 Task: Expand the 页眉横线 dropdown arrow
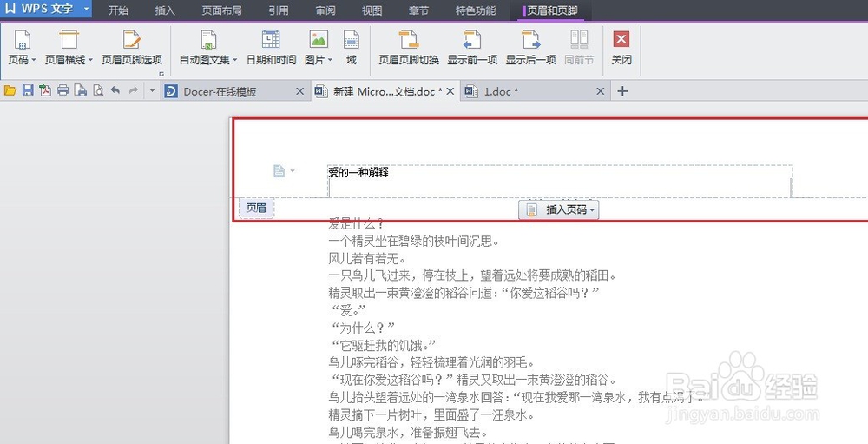[x=90, y=60]
